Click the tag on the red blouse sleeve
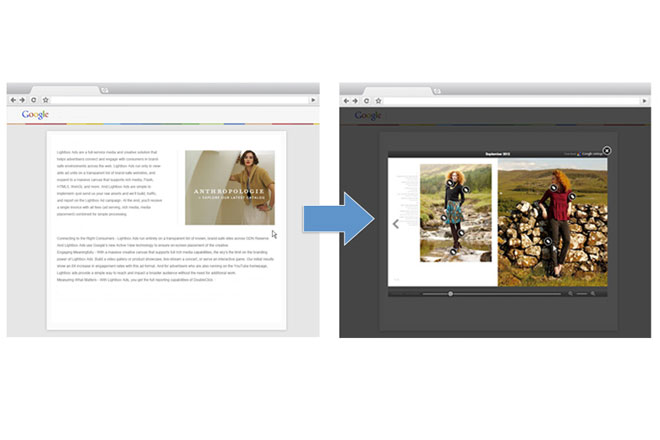Image resolution: width=660 pixels, height=440 pixels. coord(572,196)
